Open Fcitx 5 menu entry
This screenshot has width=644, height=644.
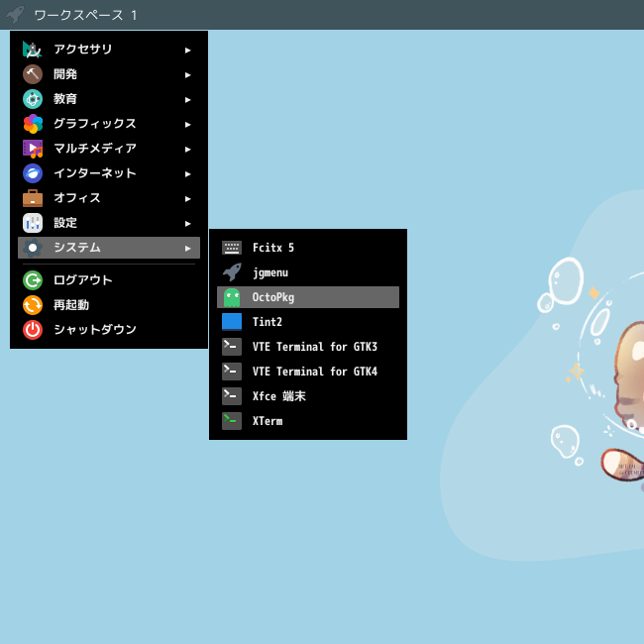pos(307,248)
